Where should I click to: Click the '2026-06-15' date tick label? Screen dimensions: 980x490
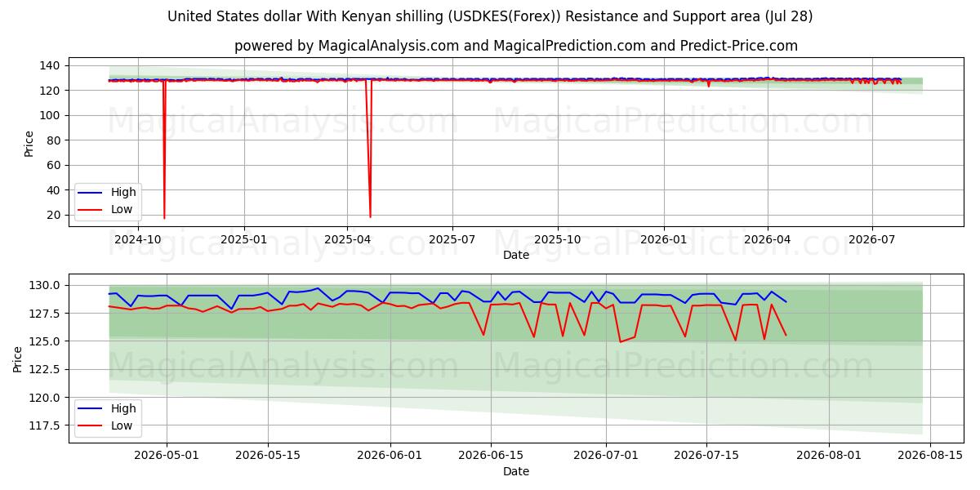pos(492,456)
